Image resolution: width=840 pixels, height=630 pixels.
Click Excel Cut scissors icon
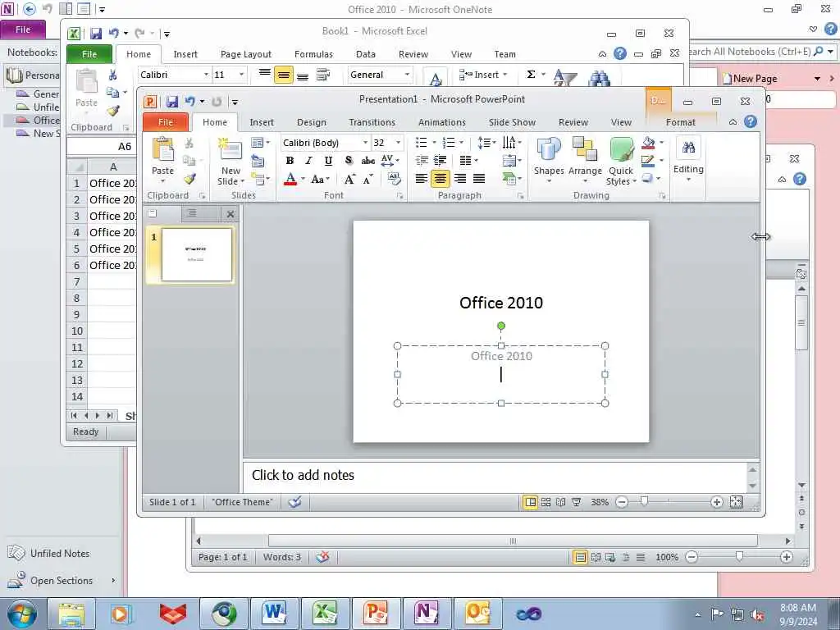pyautogui.click(x=113, y=75)
